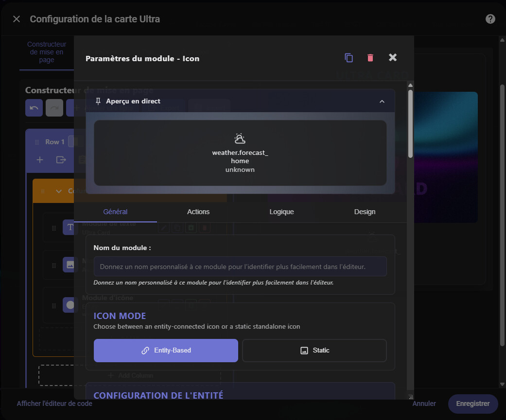Click the 'ICON MODE' heading

[120, 316]
